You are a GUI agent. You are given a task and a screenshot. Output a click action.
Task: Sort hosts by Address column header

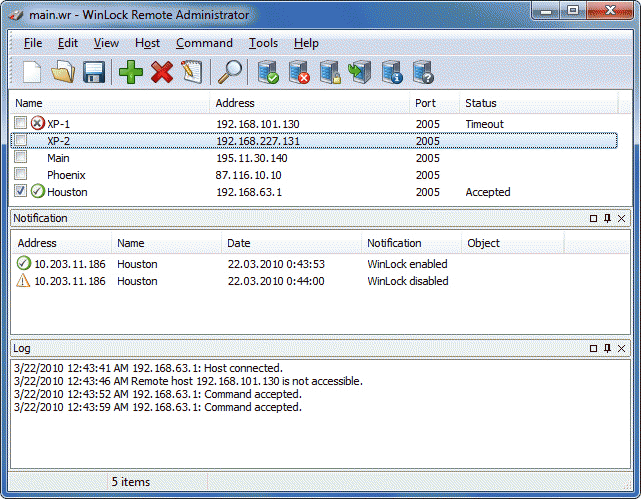[309, 103]
